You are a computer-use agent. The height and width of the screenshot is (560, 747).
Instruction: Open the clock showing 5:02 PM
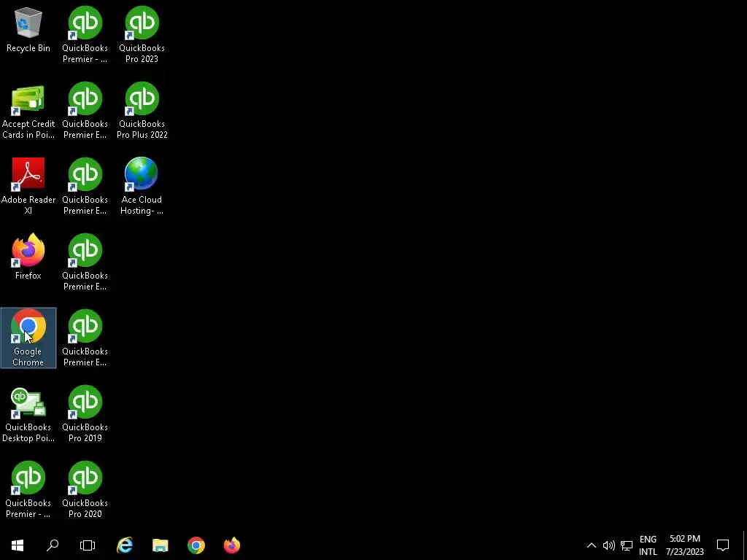point(684,545)
